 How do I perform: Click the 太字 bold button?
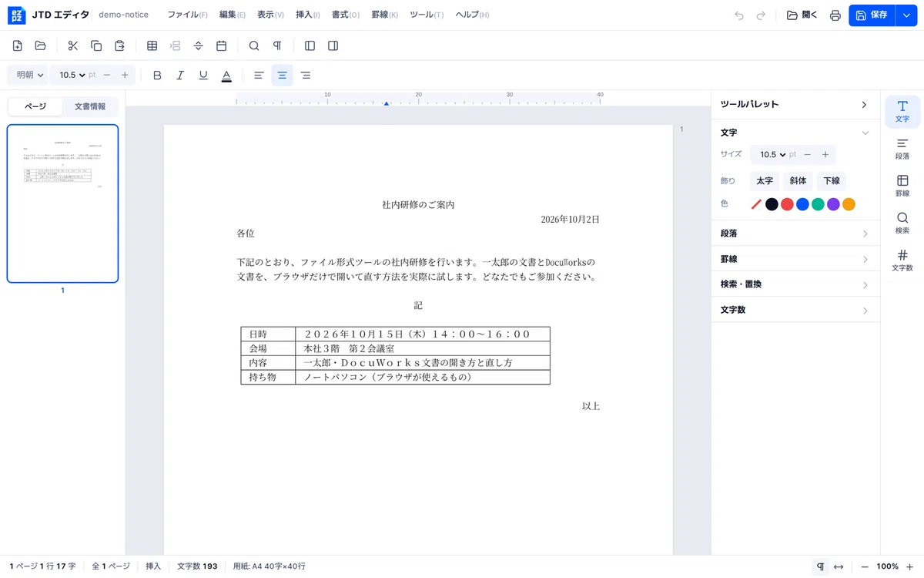tap(765, 181)
